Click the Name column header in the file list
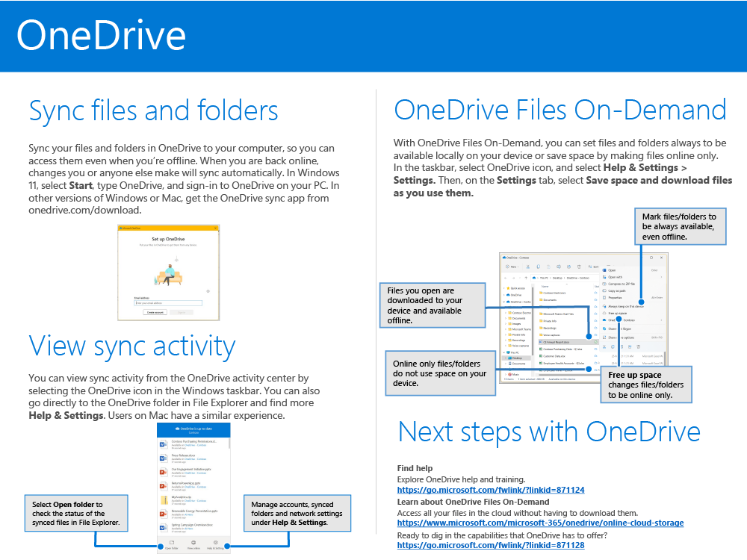The width and height of the screenshot is (747, 560). click(x=545, y=286)
